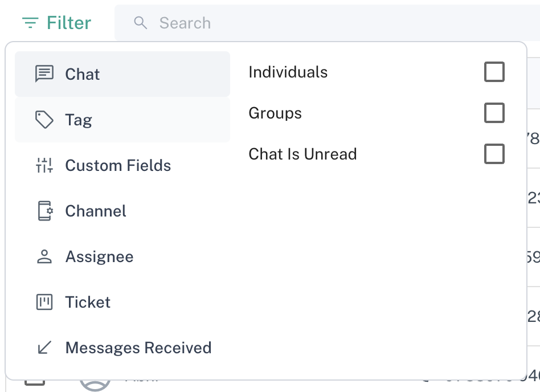Check the Individuals checkbox

tap(494, 72)
